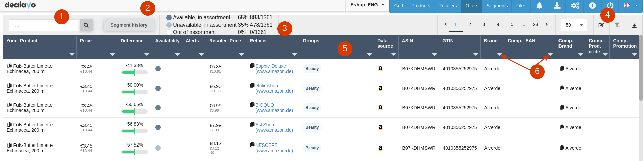This screenshot has width=644, height=161.
Task: Open the Segments tab
Action: tap(497, 6)
